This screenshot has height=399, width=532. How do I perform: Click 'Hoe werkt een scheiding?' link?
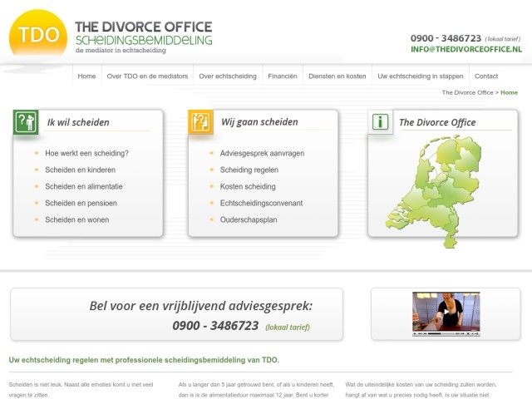[86, 154]
